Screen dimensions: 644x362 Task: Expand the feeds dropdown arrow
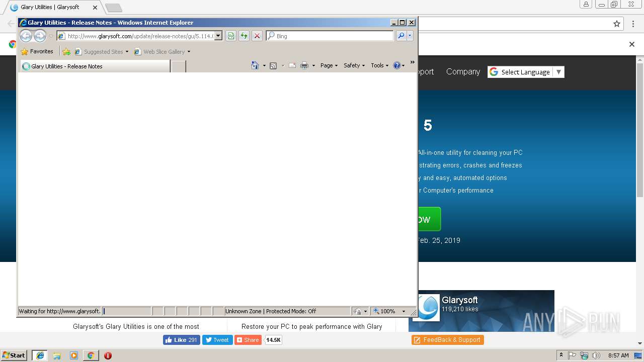click(283, 65)
